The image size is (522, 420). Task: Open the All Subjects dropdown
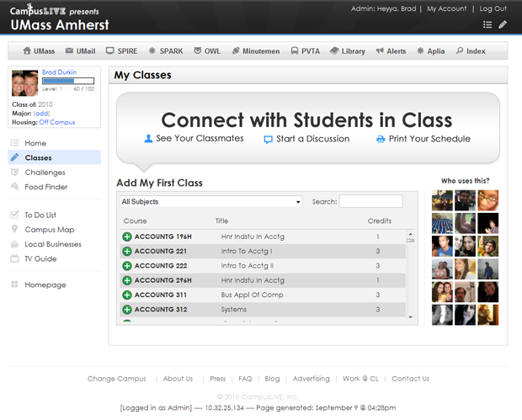[x=210, y=202]
